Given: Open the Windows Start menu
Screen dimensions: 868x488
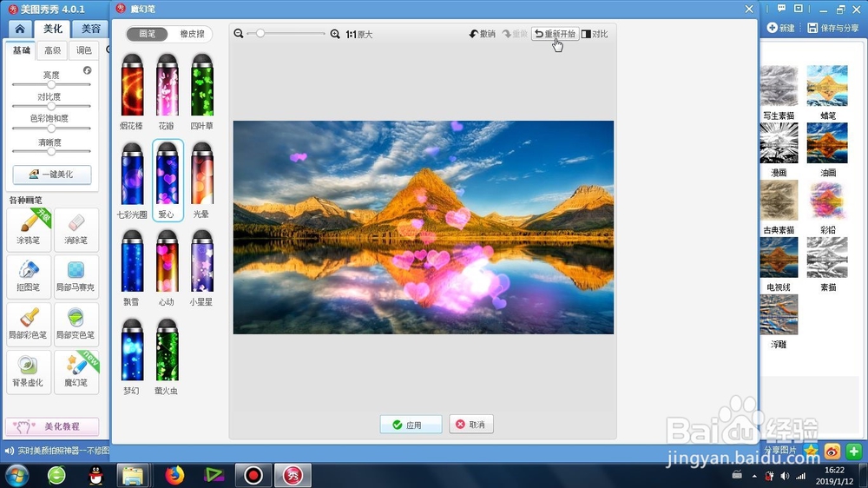Looking at the screenshot, I should (16, 475).
